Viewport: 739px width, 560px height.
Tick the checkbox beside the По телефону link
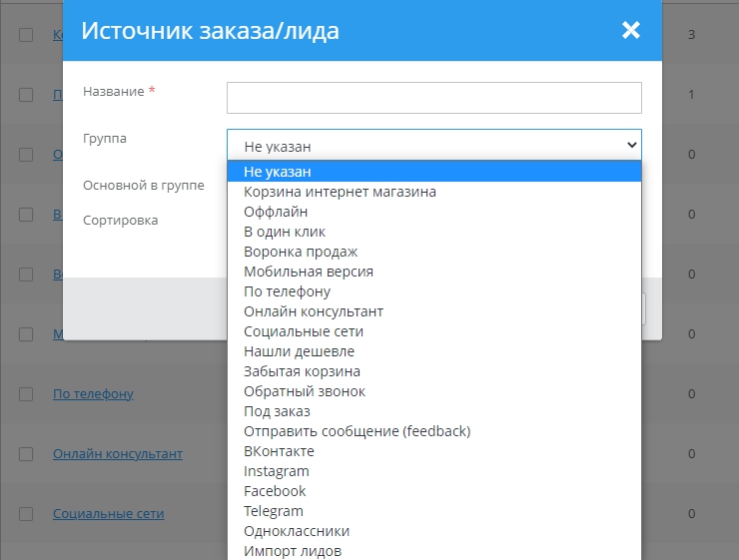[26, 394]
